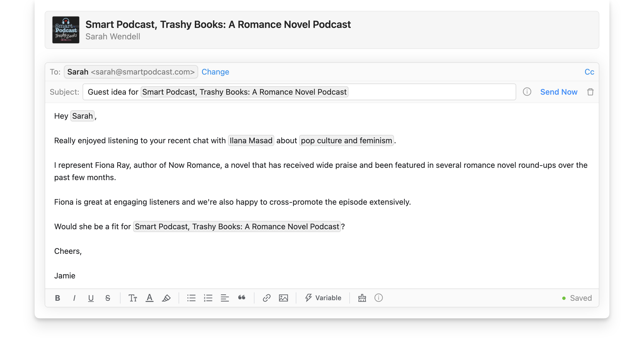Image resolution: width=644 pixels, height=339 pixels.
Task: Select the Sarah variable in the greeting
Action: click(83, 116)
